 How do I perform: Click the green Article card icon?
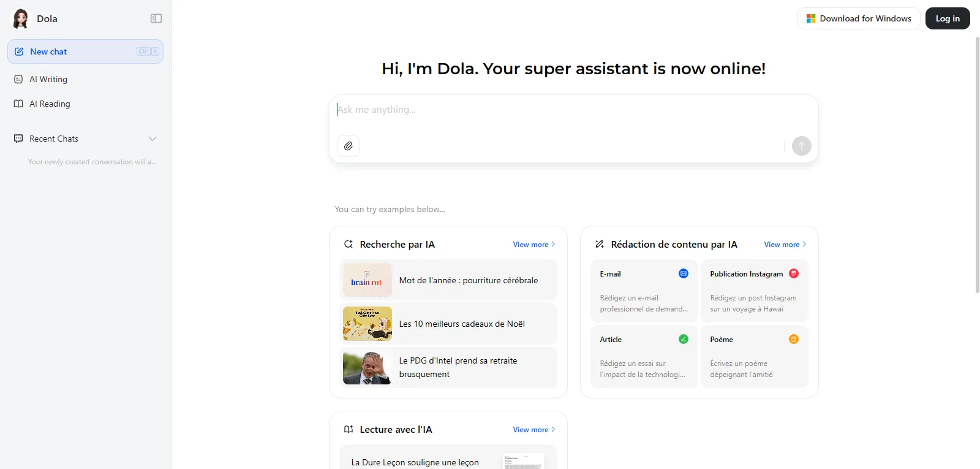pos(684,339)
